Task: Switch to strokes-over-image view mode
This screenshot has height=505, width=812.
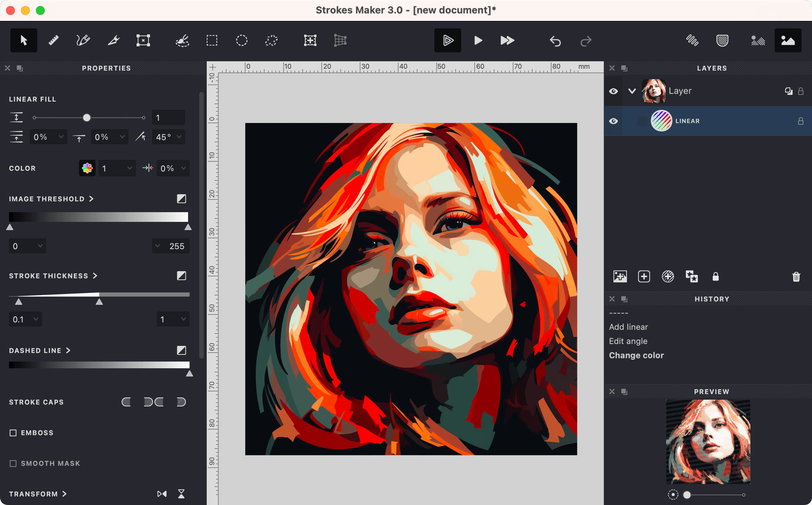Action: pos(758,40)
